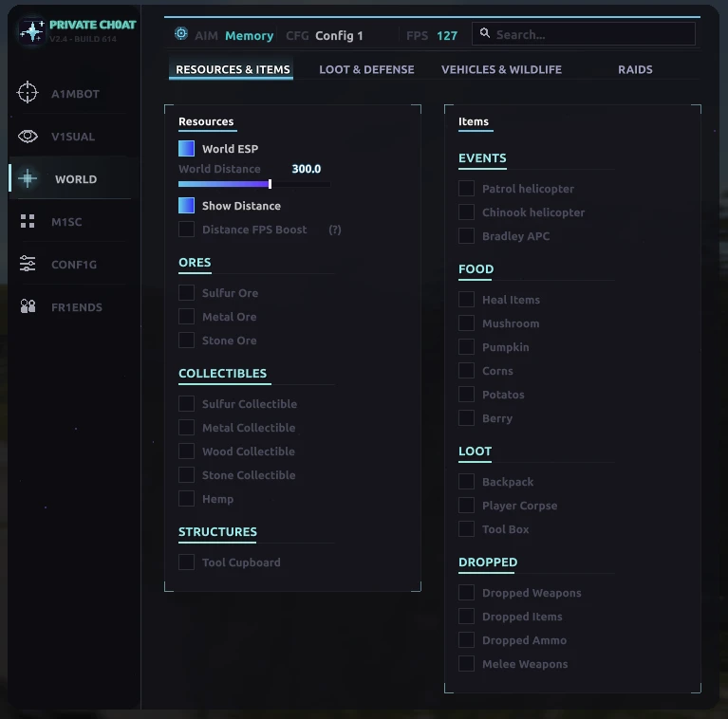Image resolution: width=728 pixels, height=719 pixels.
Task: Check the Tool Box option
Action: point(467,528)
